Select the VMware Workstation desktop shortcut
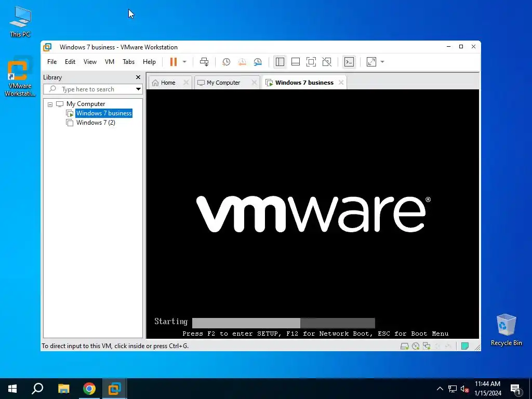The image size is (532, 399). click(x=20, y=77)
